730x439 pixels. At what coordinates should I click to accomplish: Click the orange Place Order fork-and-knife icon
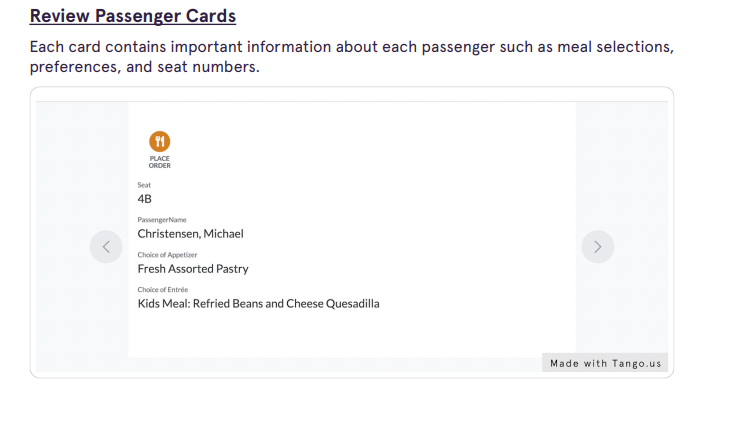point(160,141)
